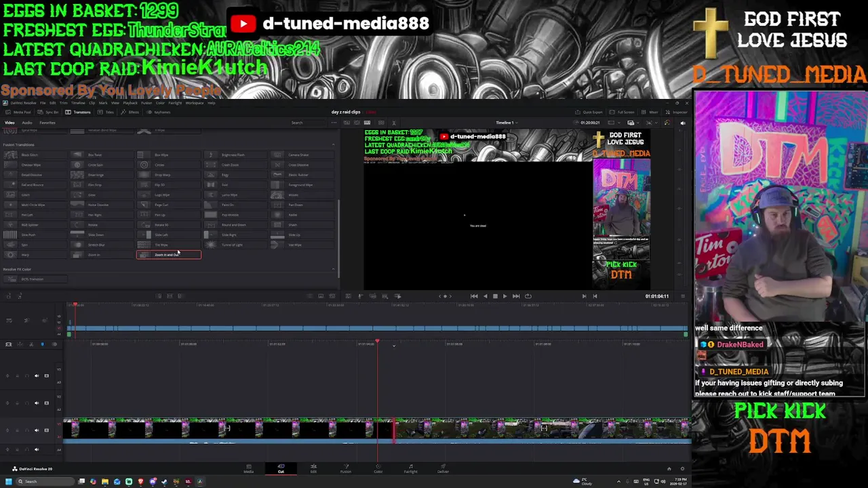Open the Inspector panel
This screenshot has width=868, height=488.
pos(677,112)
